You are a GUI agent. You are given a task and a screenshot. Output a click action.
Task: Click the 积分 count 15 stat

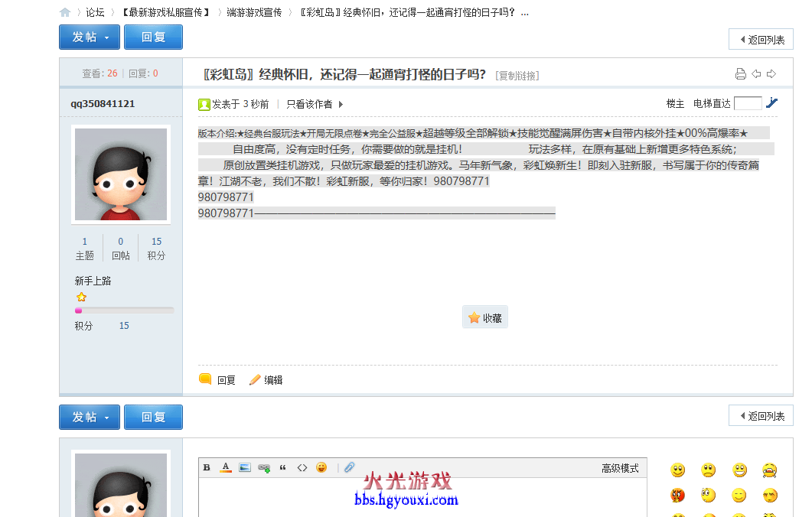156,242
